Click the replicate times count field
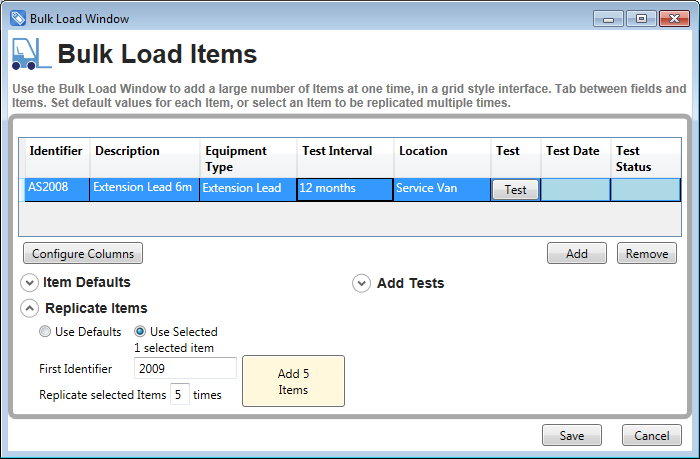The image size is (700, 459). point(179,395)
